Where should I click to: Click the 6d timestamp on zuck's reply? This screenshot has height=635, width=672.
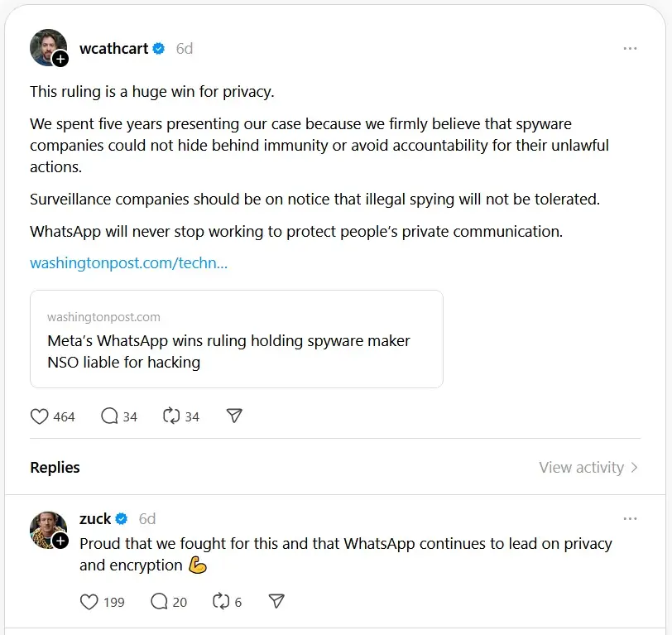pos(147,519)
